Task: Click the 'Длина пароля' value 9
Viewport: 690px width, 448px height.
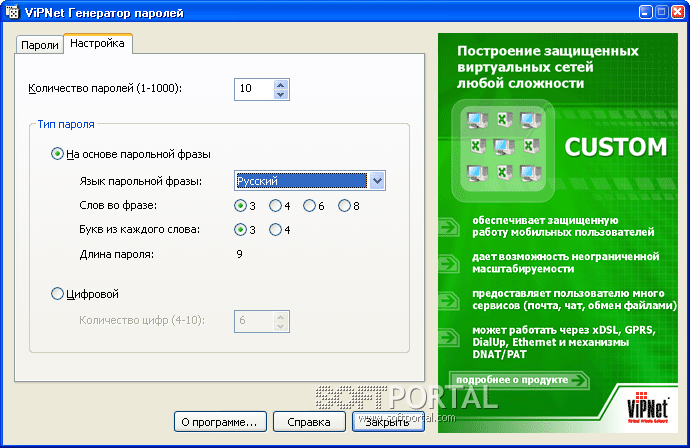Action: (239, 254)
